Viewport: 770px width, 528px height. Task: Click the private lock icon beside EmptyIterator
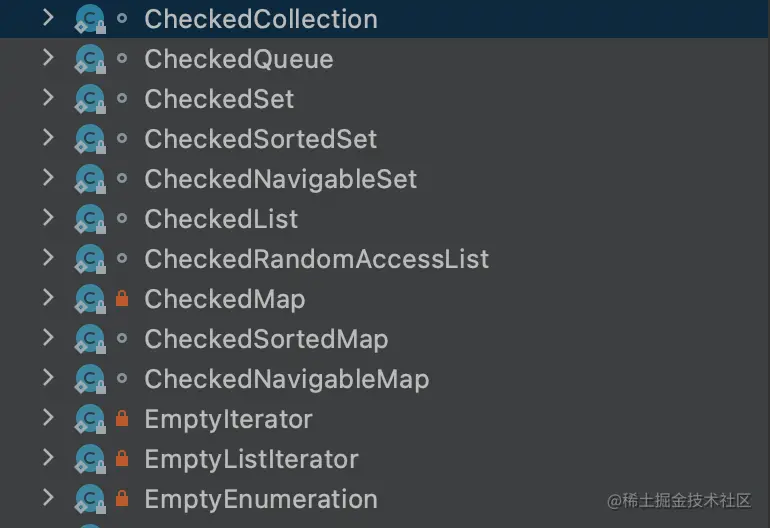click(x=122, y=419)
